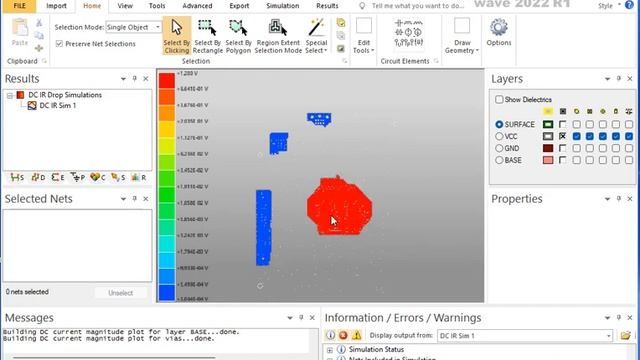Click the info filter icon in Information panel

point(330,336)
